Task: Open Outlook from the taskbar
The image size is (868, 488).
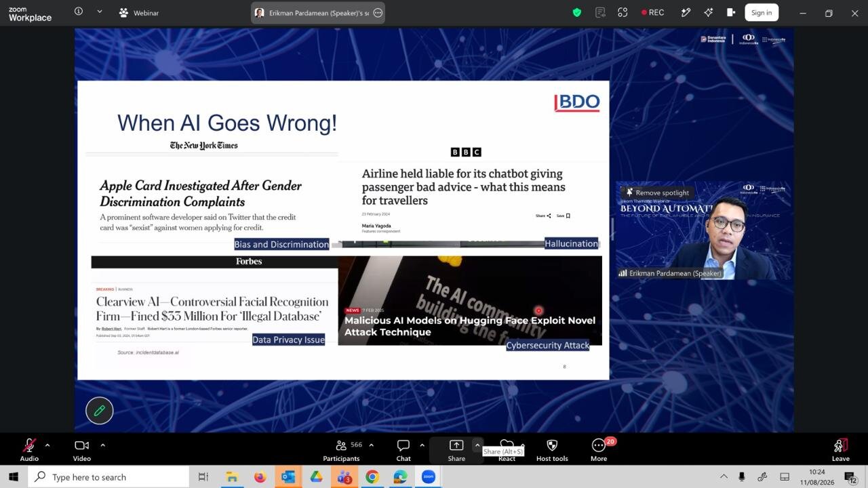Action: click(x=288, y=477)
